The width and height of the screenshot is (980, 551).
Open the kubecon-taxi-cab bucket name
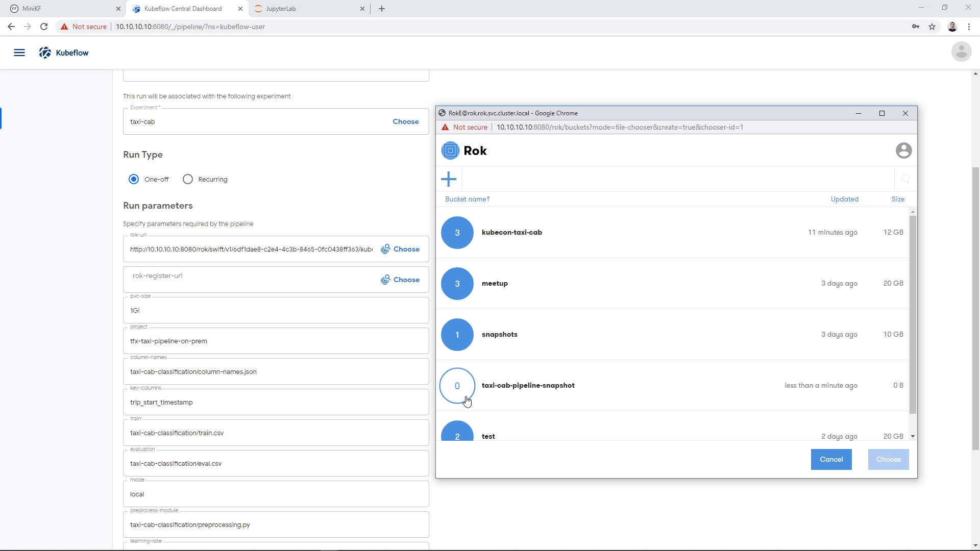tap(512, 232)
